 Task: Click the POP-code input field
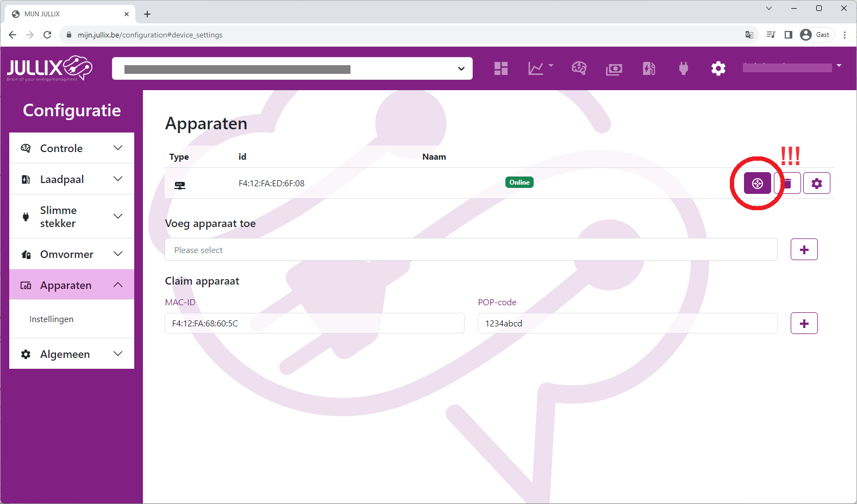(628, 323)
